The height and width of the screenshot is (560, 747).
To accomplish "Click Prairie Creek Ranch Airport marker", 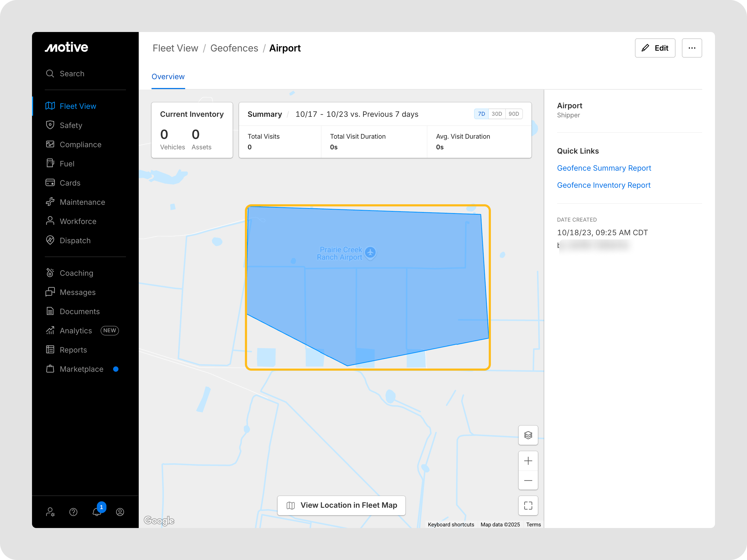I will click(x=371, y=252).
